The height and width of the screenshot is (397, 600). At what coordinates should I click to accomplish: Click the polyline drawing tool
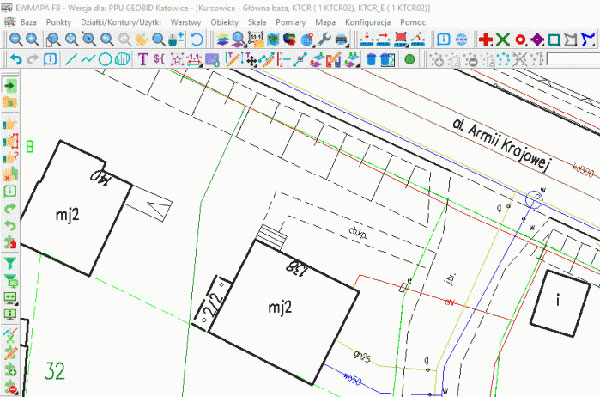tap(88, 59)
